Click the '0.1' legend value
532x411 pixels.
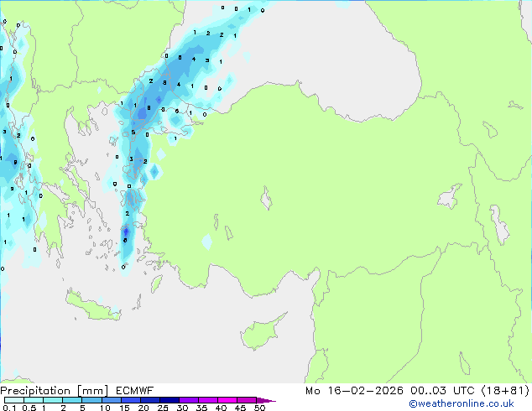tap(9, 408)
